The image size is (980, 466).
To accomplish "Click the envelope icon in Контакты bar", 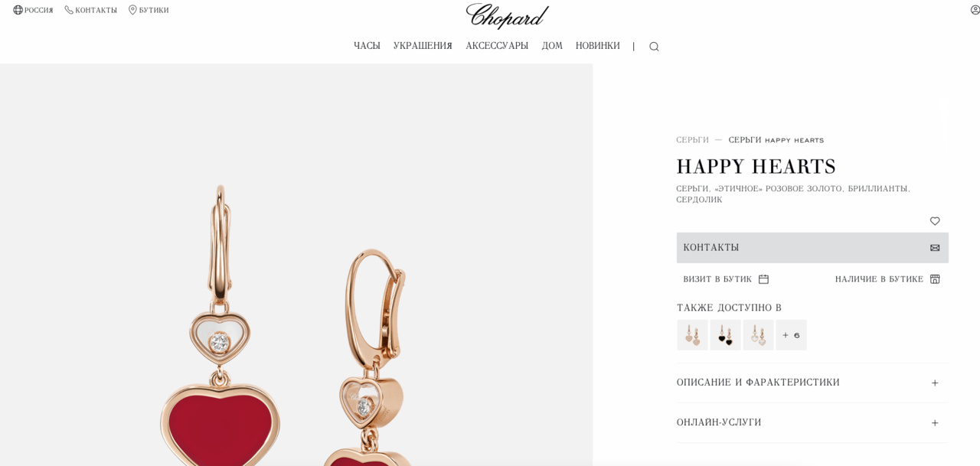I will pos(935,248).
